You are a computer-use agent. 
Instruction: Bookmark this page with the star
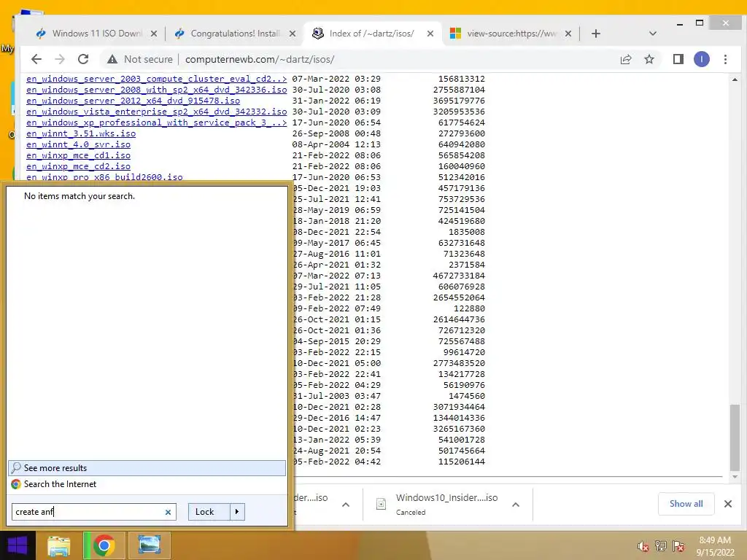pos(649,59)
